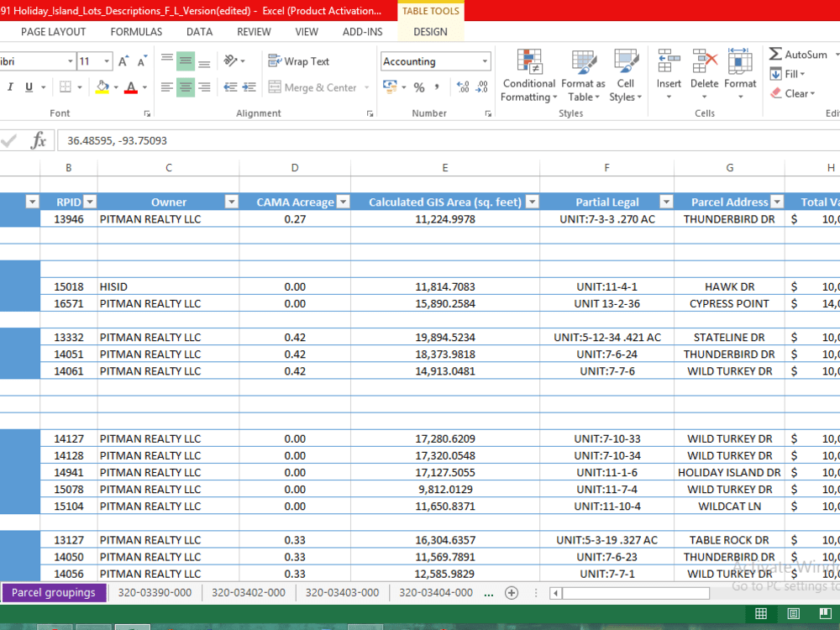
Task: Open the text orientation options
Action: click(x=234, y=60)
